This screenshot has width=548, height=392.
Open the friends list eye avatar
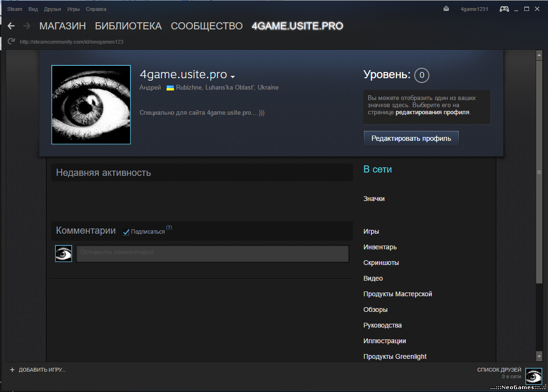tap(534, 376)
